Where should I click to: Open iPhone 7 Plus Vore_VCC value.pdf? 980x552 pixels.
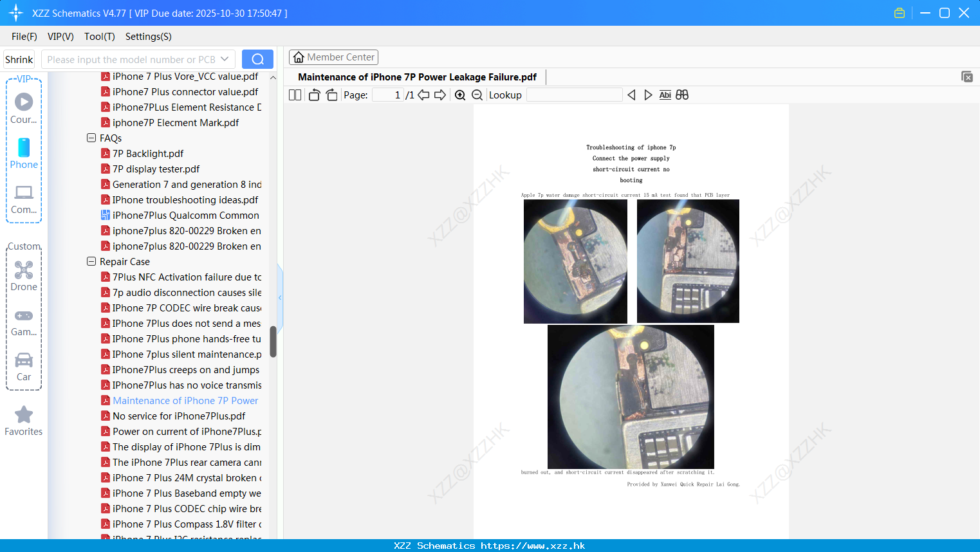180,77
